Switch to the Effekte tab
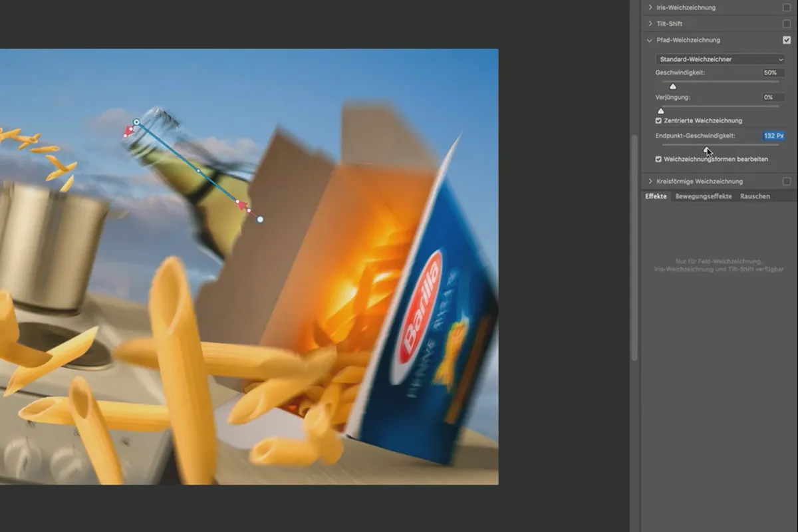Image resolution: width=798 pixels, height=532 pixels. click(656, 196)
